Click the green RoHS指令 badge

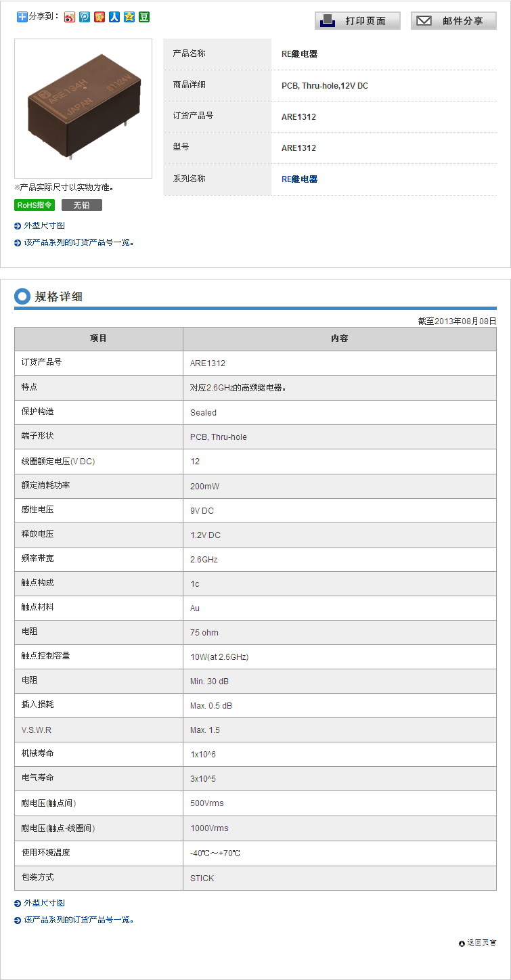tap(35, 205)
